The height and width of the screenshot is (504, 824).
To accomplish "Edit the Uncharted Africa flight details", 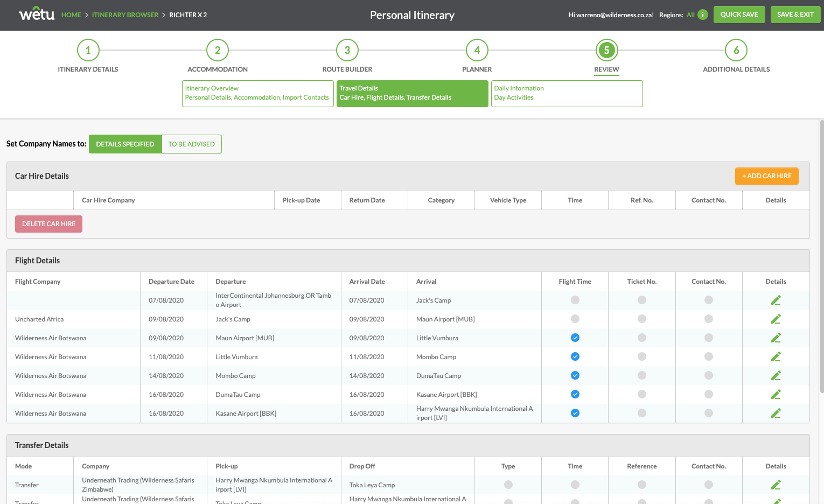I will [x=776, y=319].
